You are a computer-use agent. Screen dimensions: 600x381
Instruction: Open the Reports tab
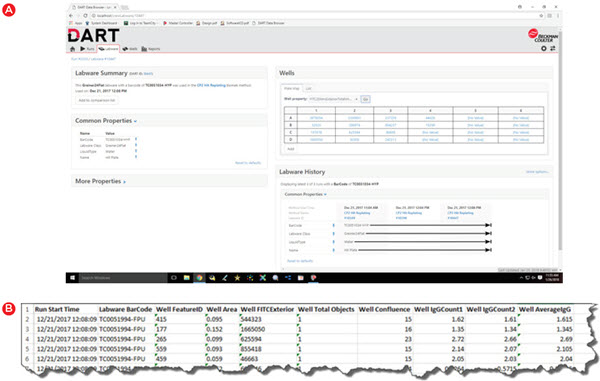[151, 49]
